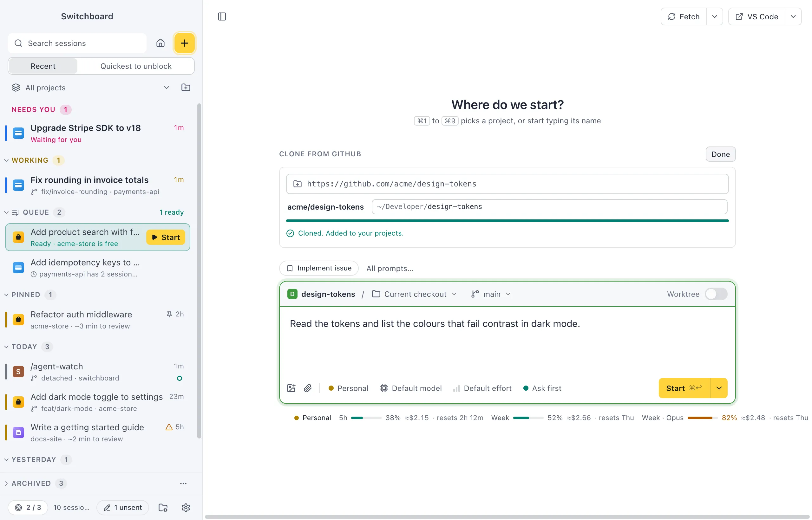Click the Week Opus usage bar
Viewport: 812px width, 520px height.
click(x=702, y=418)
